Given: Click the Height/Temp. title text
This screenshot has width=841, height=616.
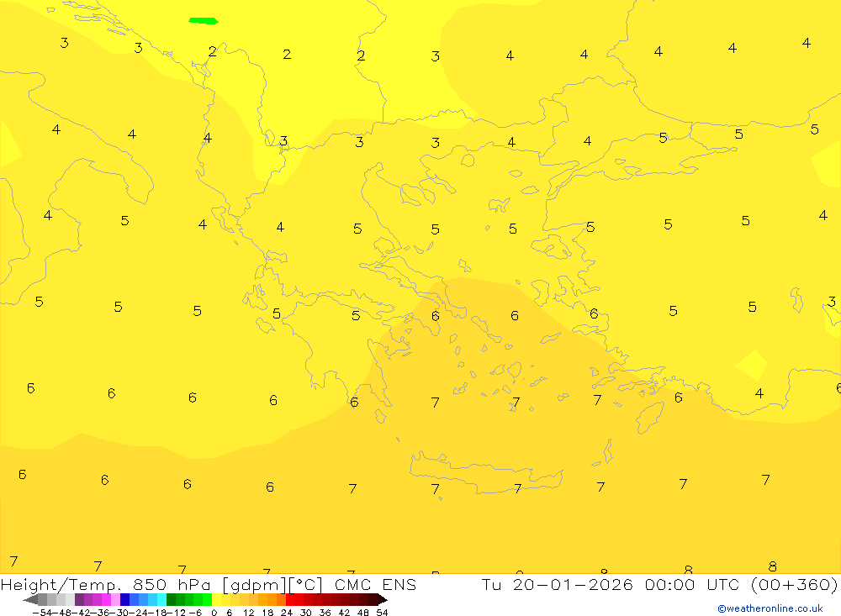Looking at the screenshot, I should 61,585.
